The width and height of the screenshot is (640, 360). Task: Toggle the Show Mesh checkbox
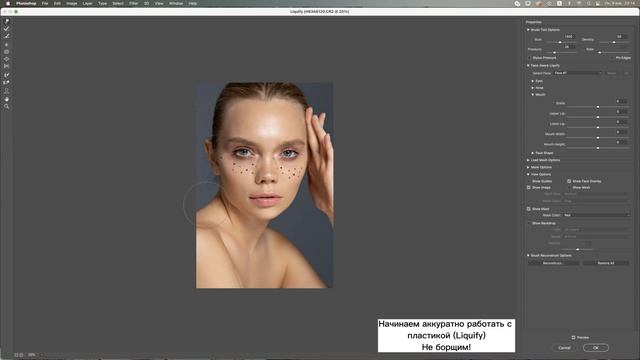pyautogui.click(x=569, y=188)
